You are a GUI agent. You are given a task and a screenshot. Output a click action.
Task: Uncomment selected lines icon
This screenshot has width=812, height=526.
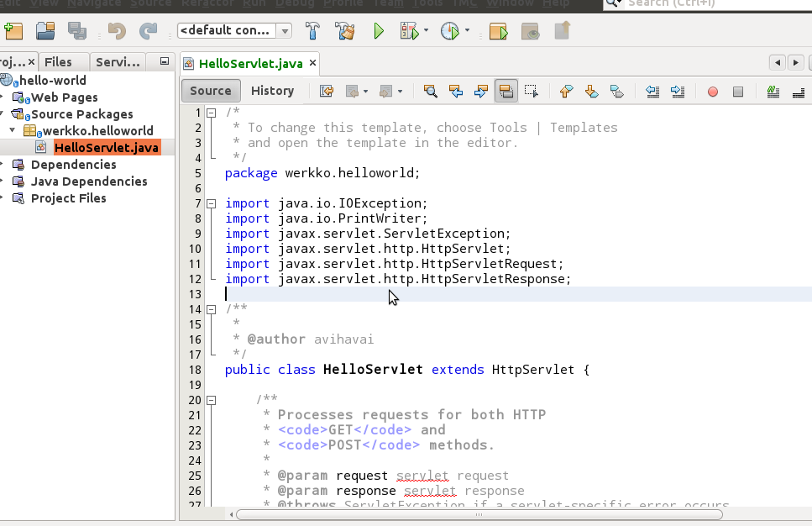tap(799, 92)
